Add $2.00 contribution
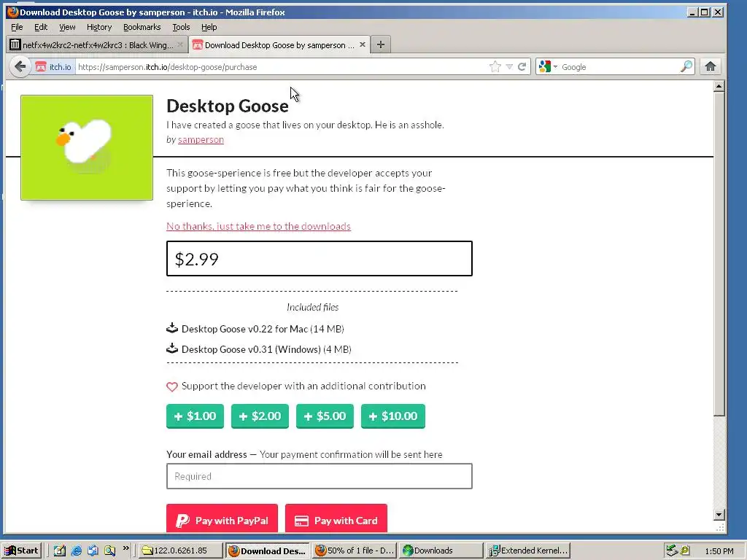747x560 pixels. tap(260, 416)
